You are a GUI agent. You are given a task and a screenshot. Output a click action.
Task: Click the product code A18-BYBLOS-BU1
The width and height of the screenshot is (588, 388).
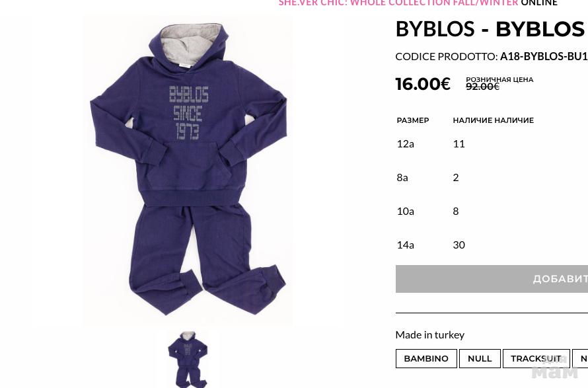tap(544, 56)
